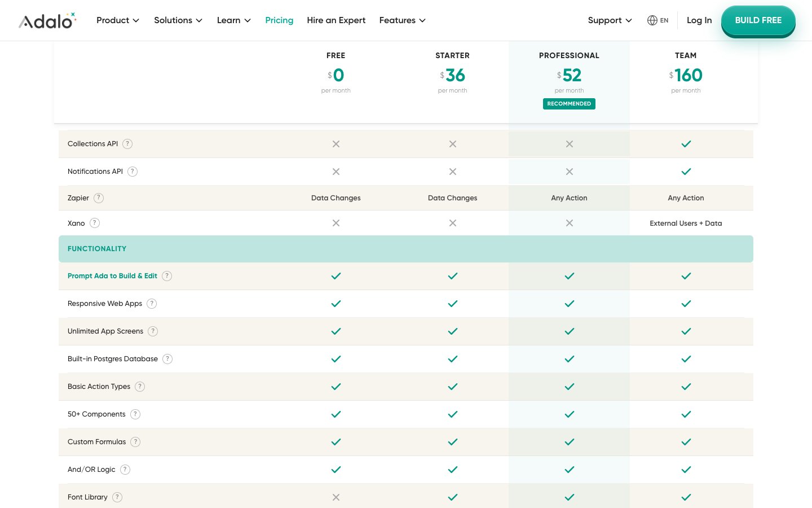This screenshot has height=508, width=812.
Task: Click help icon beside Responsive Web Apps
Action: pyautogui.click(x=152, y=304)
